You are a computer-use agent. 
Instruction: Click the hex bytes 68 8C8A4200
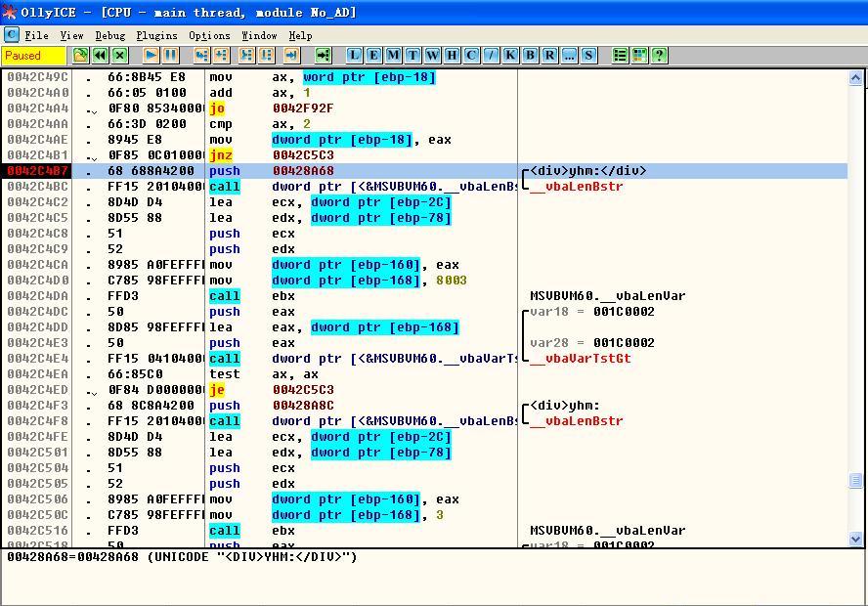pyautogui.click(x=151, y=406)
